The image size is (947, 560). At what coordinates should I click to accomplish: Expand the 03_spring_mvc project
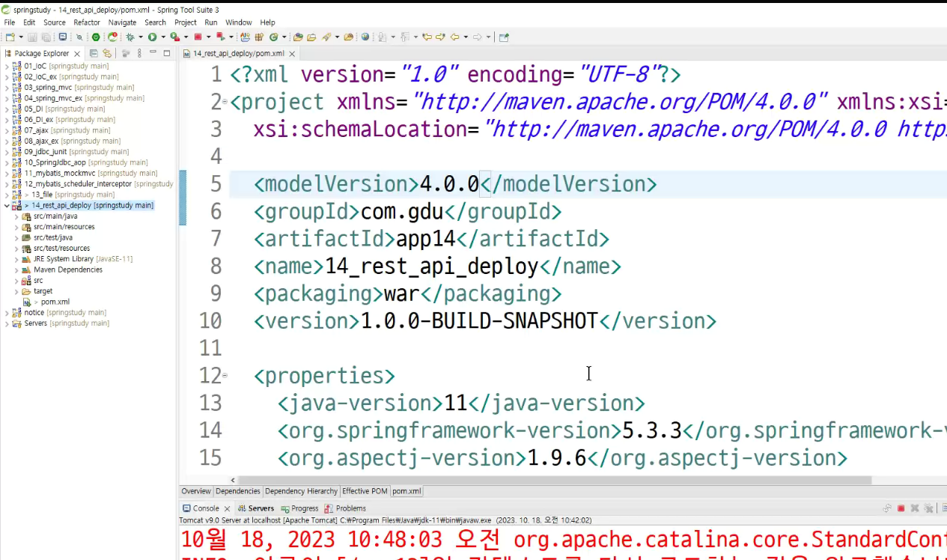tap(7, 88)
